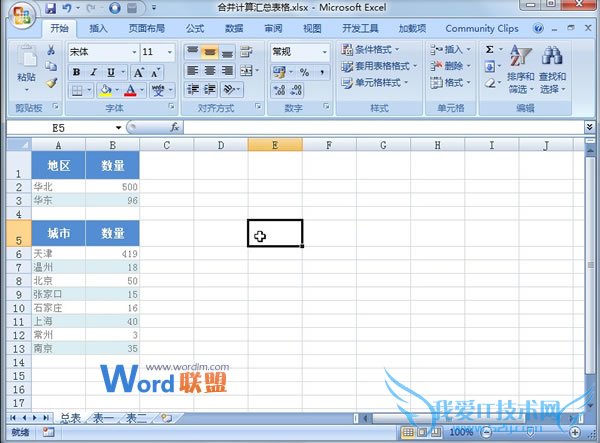The width and height of the screenshot is (600, 443).
Task: Merge and center cells icon
Action: point(246,71)
